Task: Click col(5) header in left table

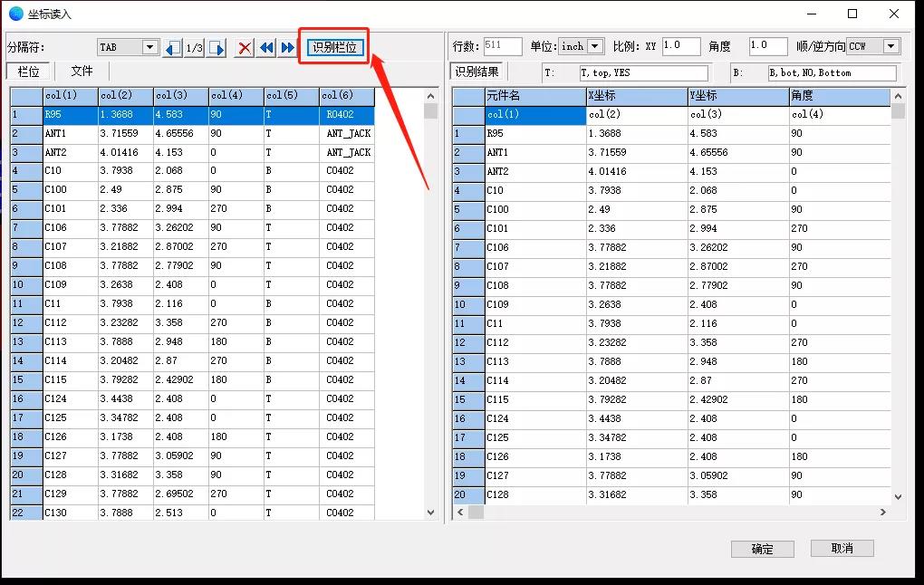Action: [292, 95]
